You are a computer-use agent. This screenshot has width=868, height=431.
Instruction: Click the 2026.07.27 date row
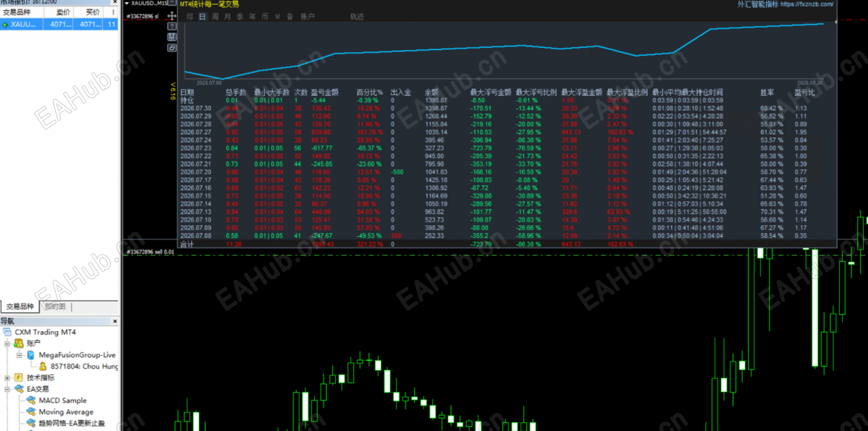(x=196, y=132)
